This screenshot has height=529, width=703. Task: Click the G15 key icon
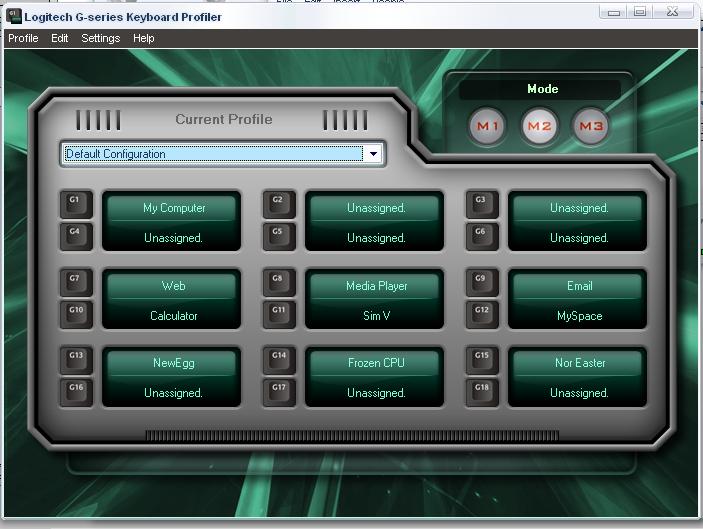click(482, 360)
